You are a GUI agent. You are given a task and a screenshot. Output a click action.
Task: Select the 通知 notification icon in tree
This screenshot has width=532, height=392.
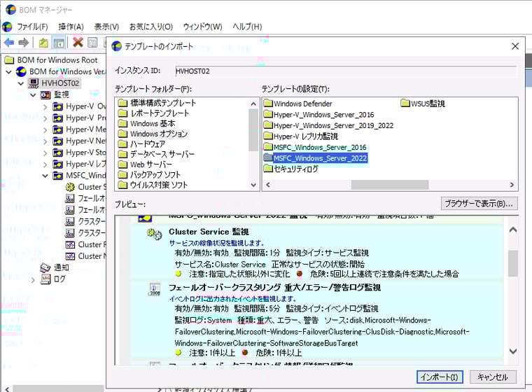(45, 268)
